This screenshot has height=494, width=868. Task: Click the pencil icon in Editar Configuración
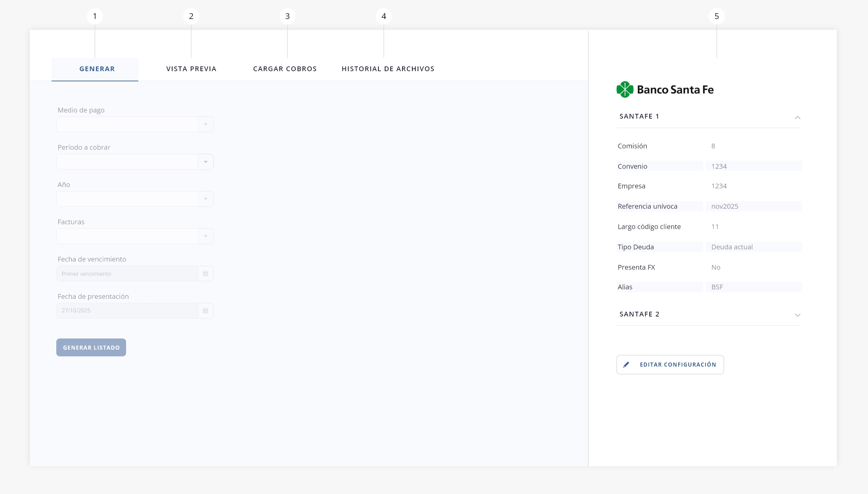(626, 365)
